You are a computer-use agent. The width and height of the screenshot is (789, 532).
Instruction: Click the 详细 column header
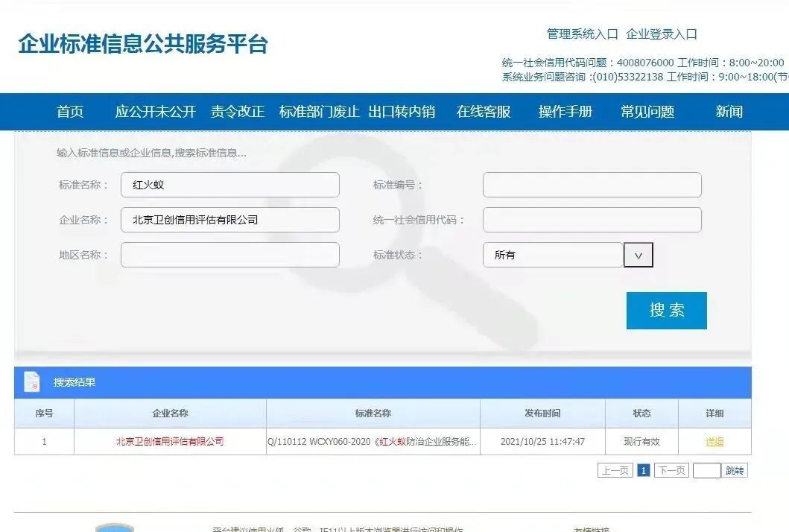(714, 414)
